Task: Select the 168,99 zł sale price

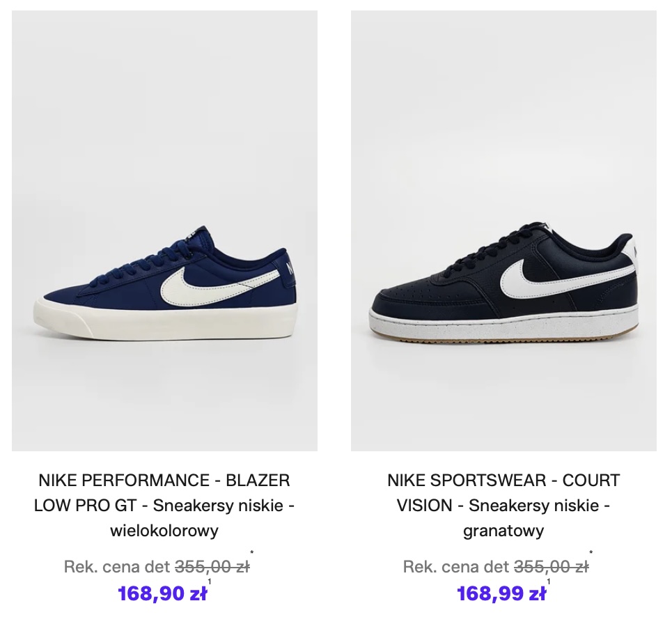Action: click(501, 593)
